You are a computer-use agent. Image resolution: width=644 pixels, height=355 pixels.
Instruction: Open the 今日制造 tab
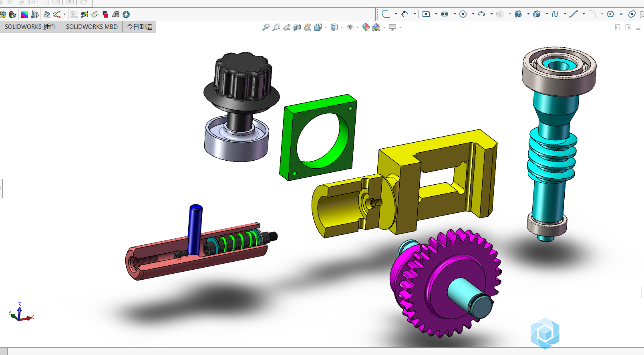[x=139, y=27]
